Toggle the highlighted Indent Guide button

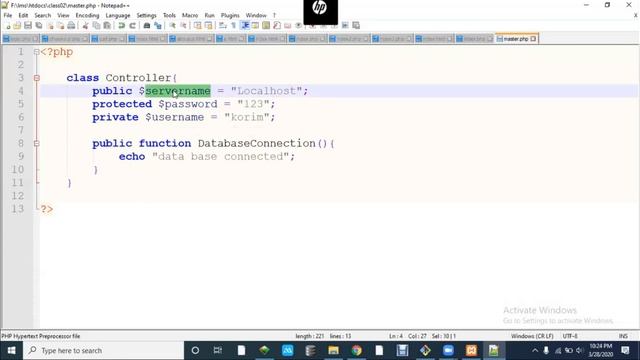point(245,26)
